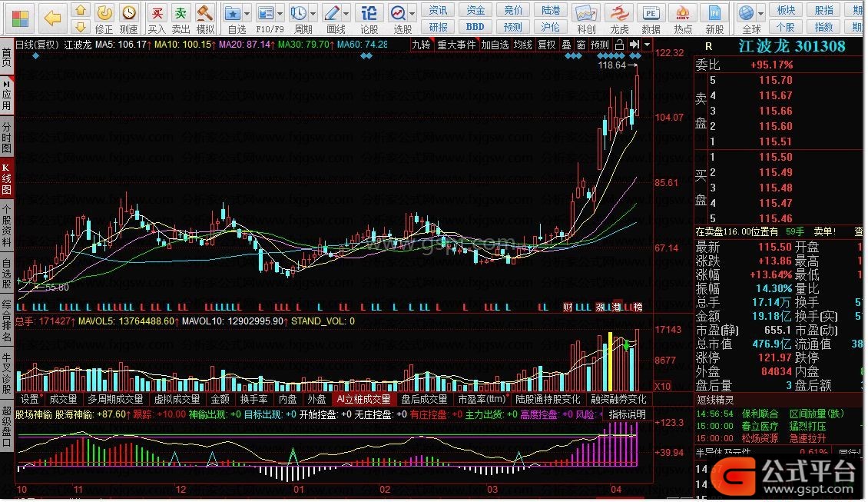The image size is (868, 502).
Task: Click the yellow up arrow button
Action: 81,10
